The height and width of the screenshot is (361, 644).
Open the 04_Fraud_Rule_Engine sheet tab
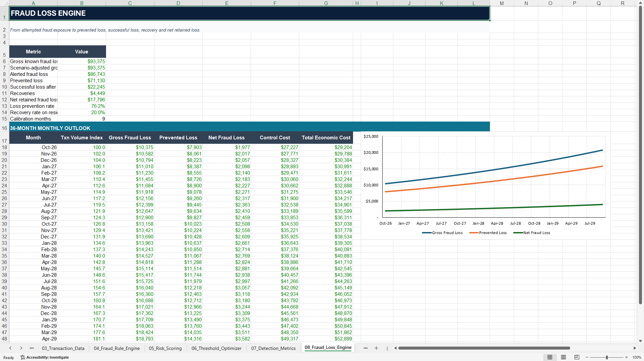click(x=117, y=348)
